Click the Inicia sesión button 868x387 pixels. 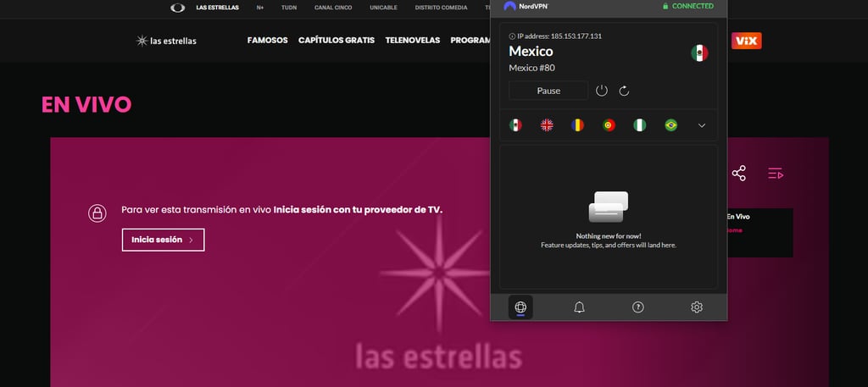(x=164, y=240)
